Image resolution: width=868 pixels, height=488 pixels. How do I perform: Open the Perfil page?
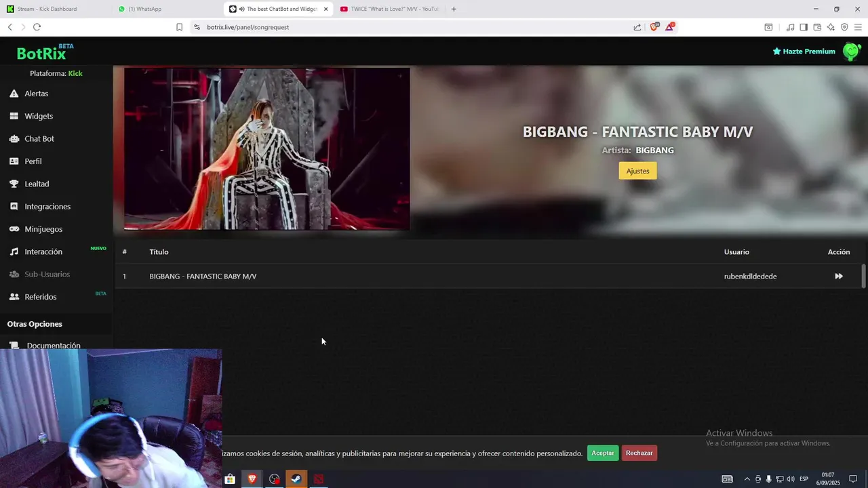[33, 161]
